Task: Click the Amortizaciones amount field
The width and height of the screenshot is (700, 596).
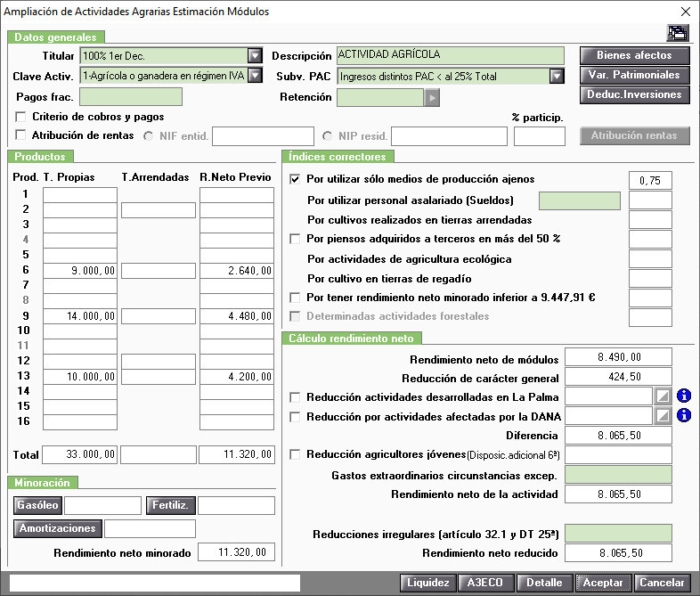Action: [x=150, y=528]
